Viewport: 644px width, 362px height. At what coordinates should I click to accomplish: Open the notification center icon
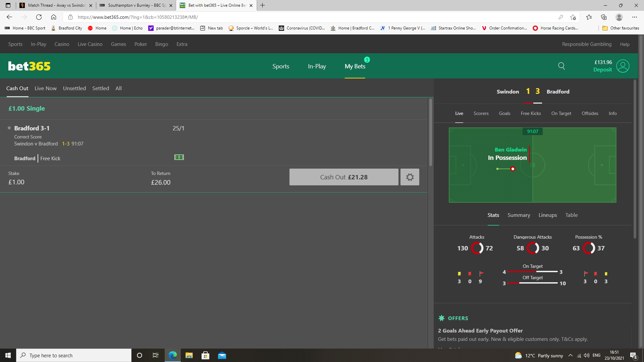(634, 356)
